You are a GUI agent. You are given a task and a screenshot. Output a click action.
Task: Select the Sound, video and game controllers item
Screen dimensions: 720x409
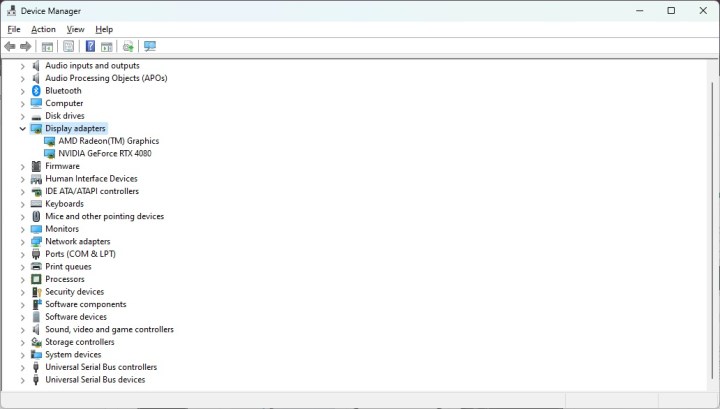109,330
